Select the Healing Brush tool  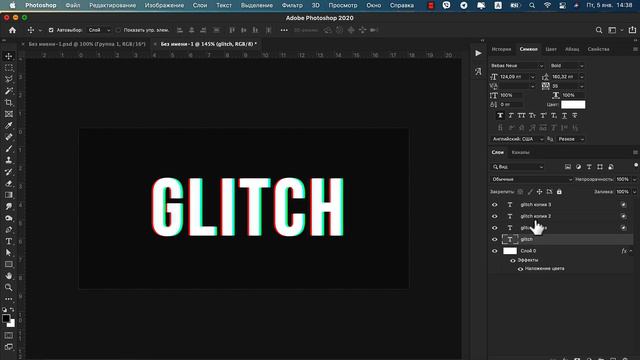click(9, 137)
